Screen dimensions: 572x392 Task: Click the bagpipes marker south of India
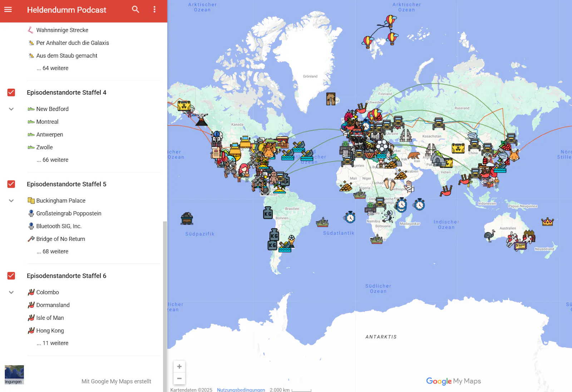pos(446,191)
